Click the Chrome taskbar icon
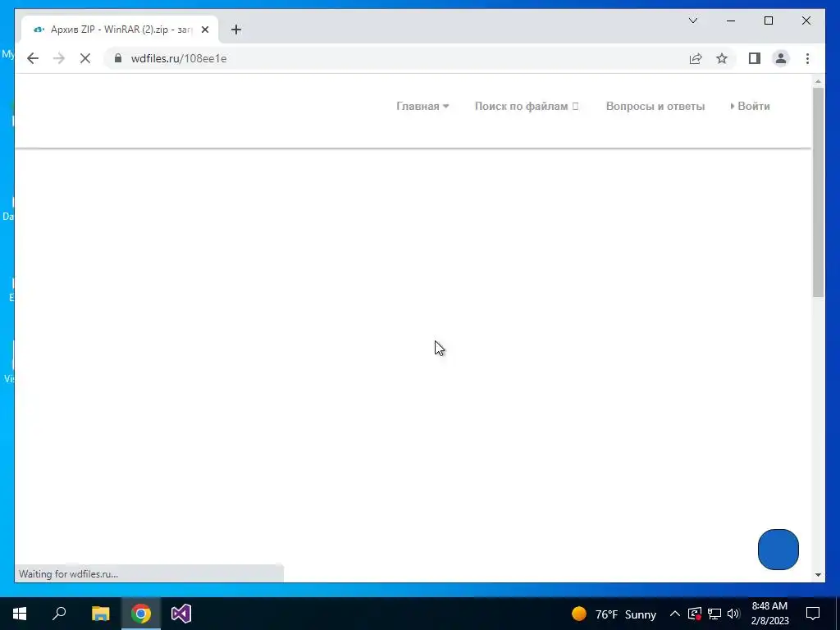Screen dimensions: 840x630 coord(141,614)
